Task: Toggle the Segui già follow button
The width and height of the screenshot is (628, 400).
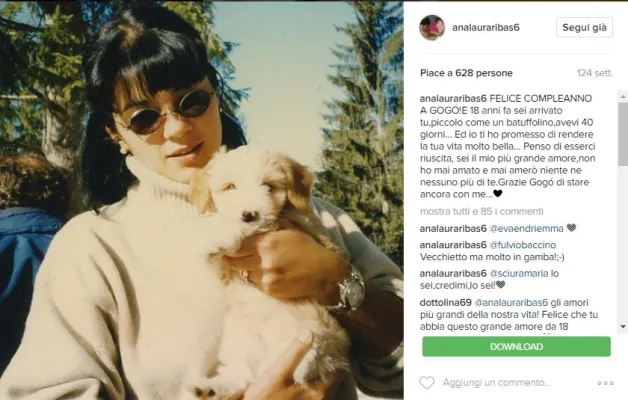Action: pos(584,28)
